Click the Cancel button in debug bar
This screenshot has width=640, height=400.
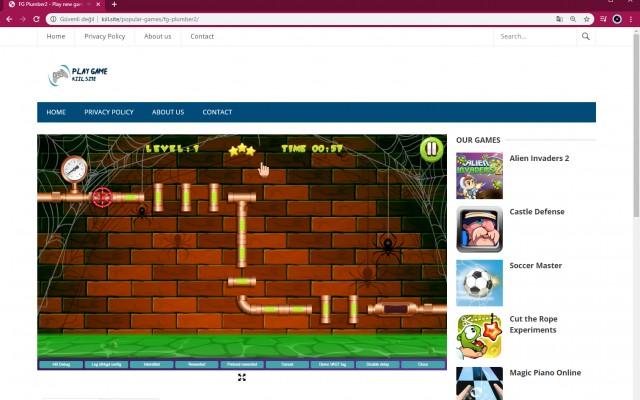point(287,364)
